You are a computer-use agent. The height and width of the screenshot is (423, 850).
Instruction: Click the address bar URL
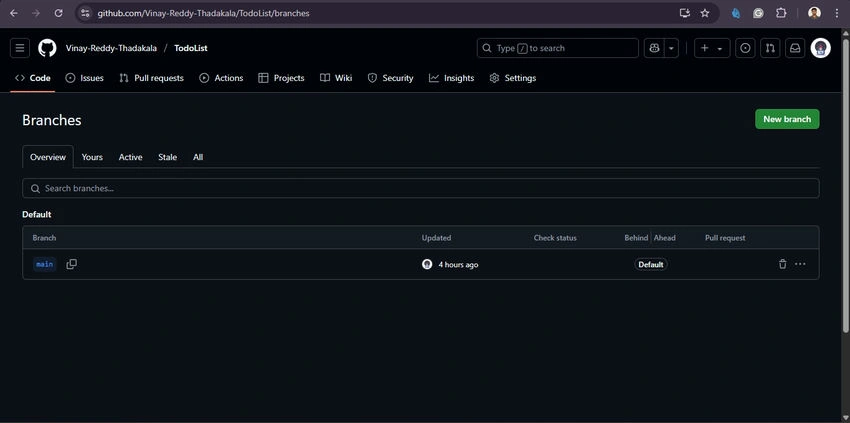pyautogui.click(x=203, y=13)
